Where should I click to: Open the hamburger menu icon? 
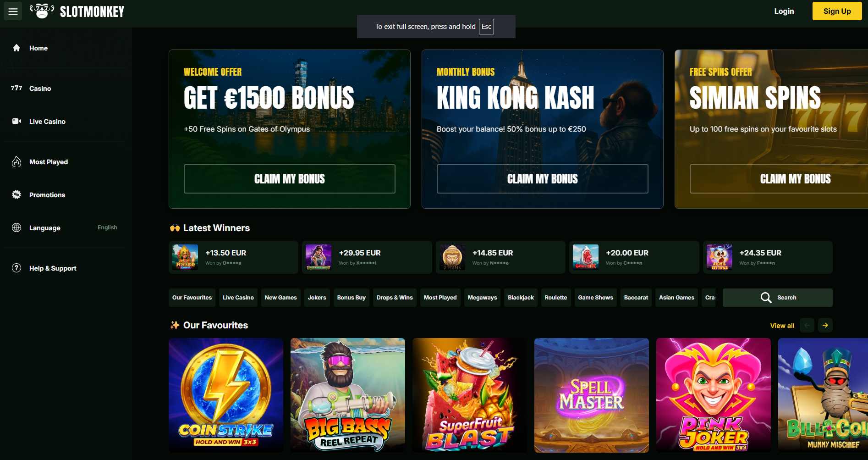point(13,11)
